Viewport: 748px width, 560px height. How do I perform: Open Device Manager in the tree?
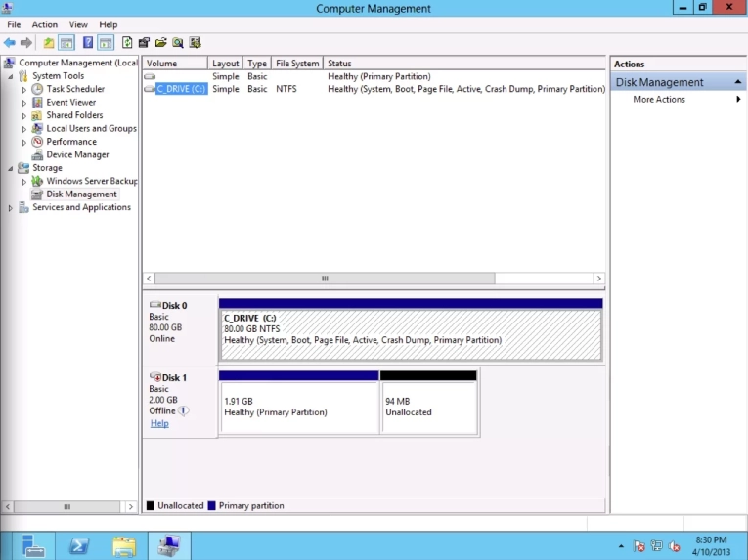coord(77,154)
